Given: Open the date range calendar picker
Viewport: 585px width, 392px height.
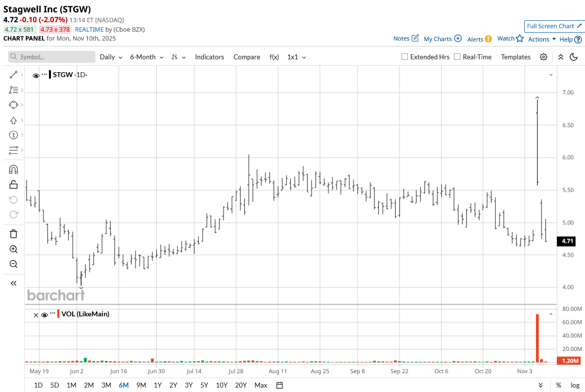Looking at the screenshot, I should [x=279, y=385].
